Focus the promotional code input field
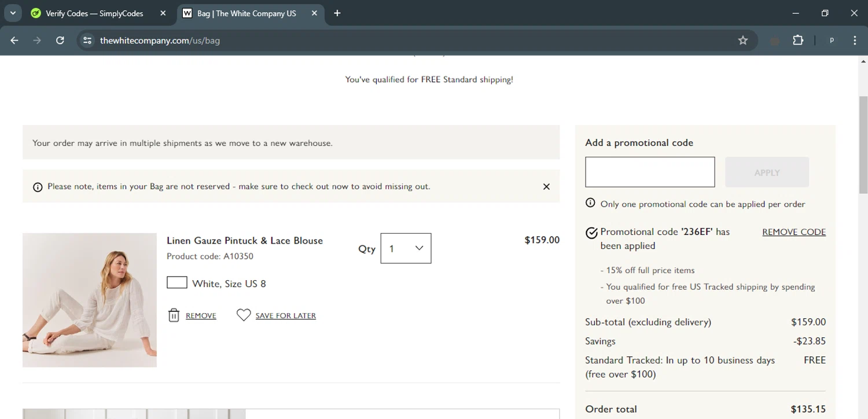This screenshot has width=868, height=419. tap(650, 172)
